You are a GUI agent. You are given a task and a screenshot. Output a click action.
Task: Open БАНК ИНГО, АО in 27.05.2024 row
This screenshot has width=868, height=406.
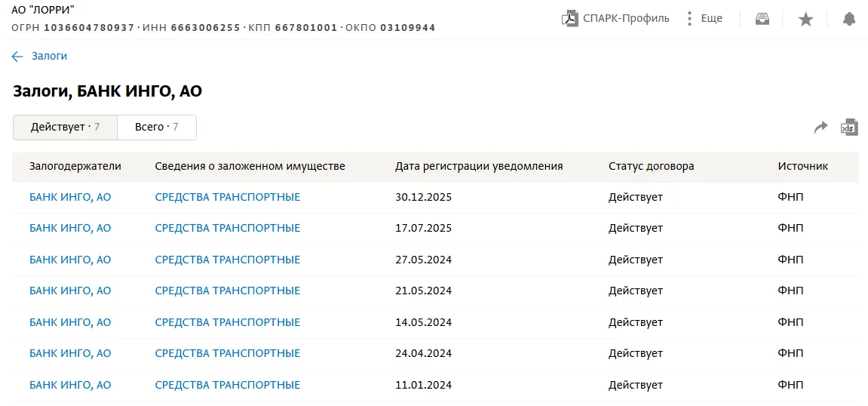[70, 260]
